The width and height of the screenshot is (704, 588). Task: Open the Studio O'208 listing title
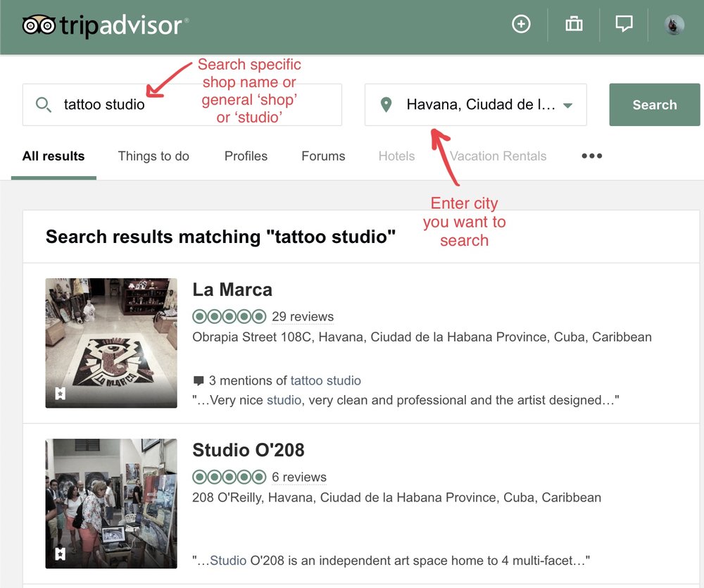[x=249, y=450]
